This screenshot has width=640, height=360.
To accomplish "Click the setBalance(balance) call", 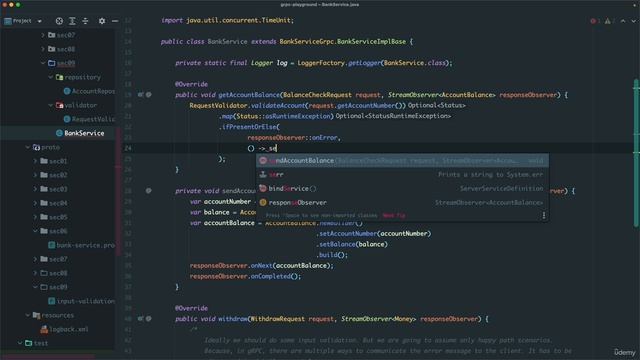I will pos(352,244).
